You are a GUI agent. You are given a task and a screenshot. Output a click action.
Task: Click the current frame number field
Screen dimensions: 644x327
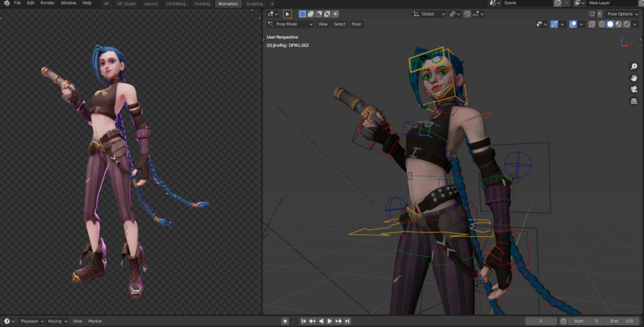point(541,321)
